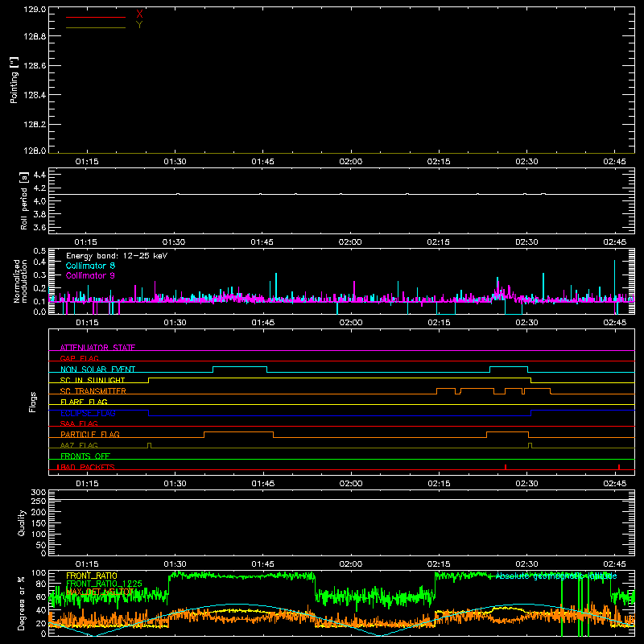Click the FLARE_FLAG label
This screenshot has width=644, height=644.
(84, 402)
